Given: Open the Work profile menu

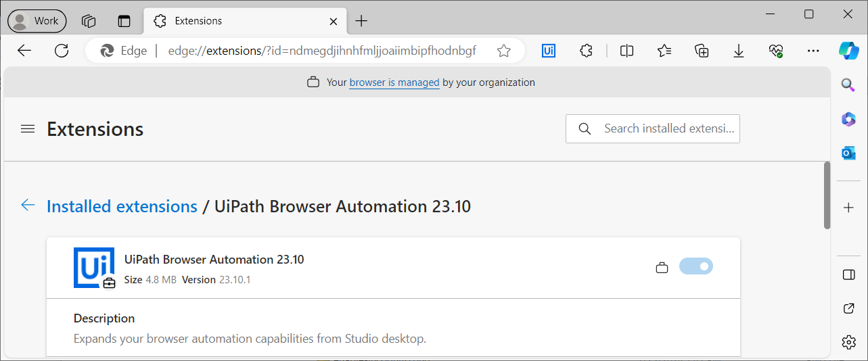Looking at the screenshot, I should [x=37, y=21].
